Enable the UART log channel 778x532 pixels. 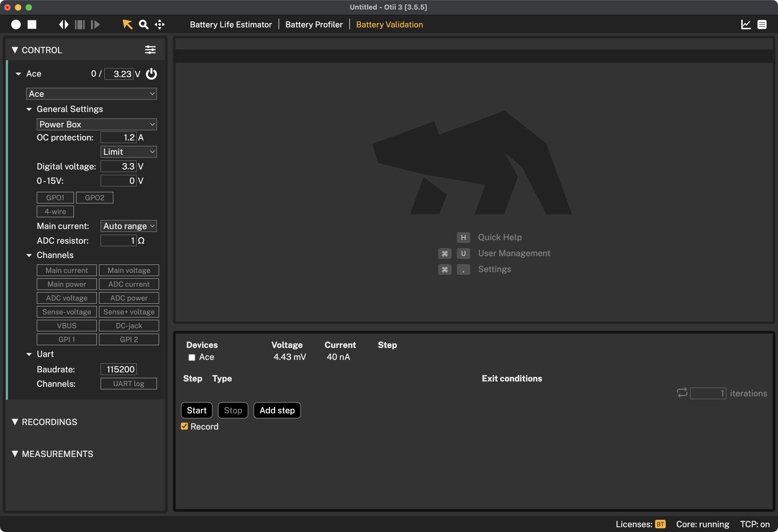129,384
